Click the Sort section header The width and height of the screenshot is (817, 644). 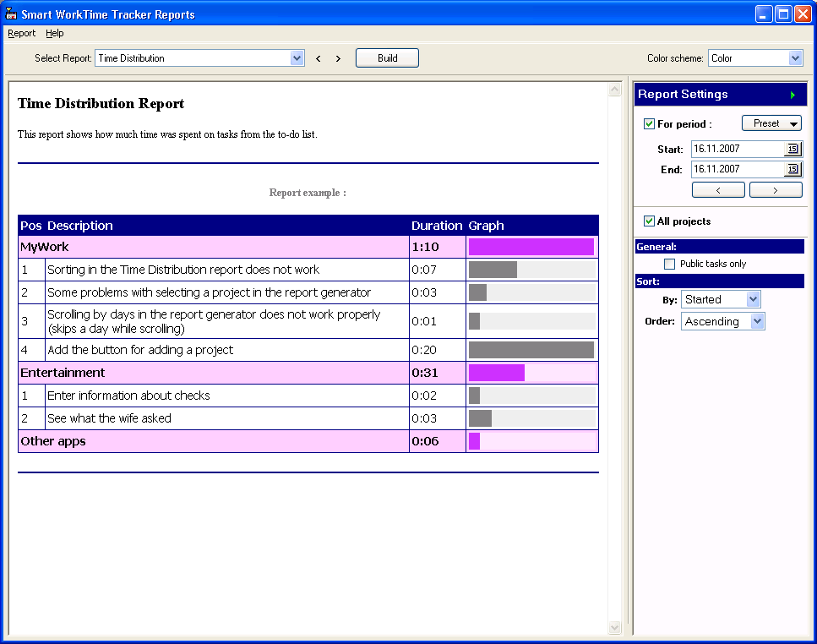click(720, 281)
